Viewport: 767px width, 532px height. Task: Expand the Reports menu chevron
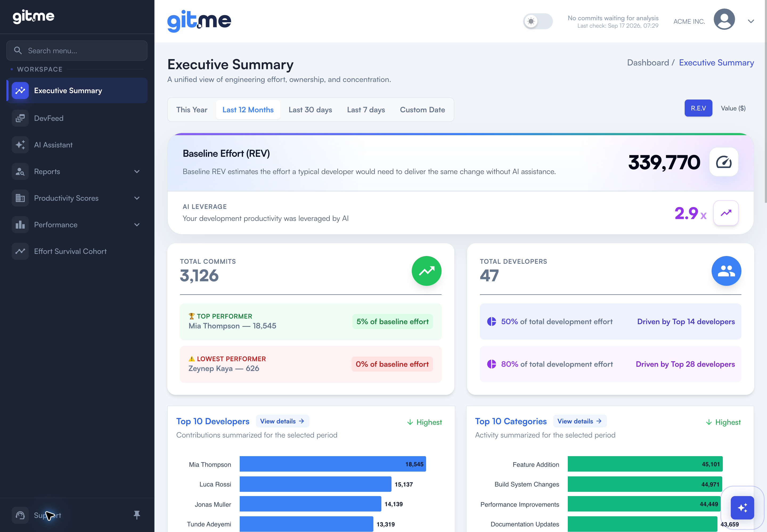pos(137,172)
